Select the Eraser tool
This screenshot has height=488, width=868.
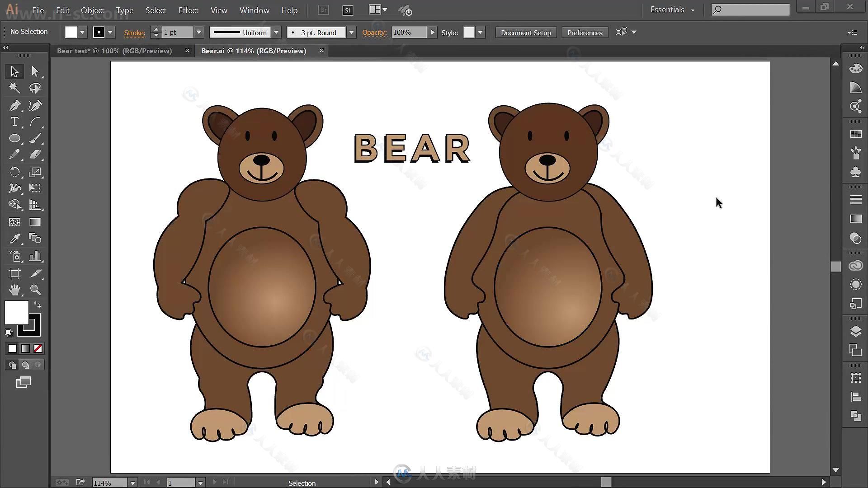tap(35, 155)
